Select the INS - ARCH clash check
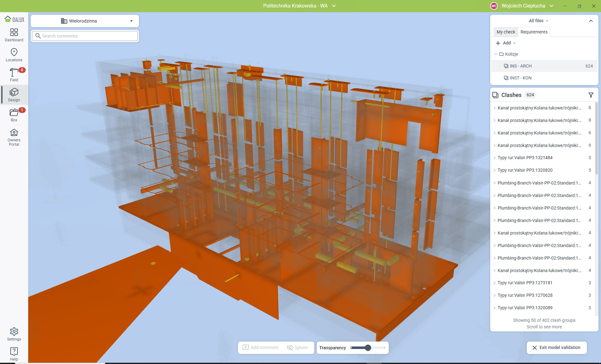The height and width of the screenshot is (364, 601). (521, 66)
